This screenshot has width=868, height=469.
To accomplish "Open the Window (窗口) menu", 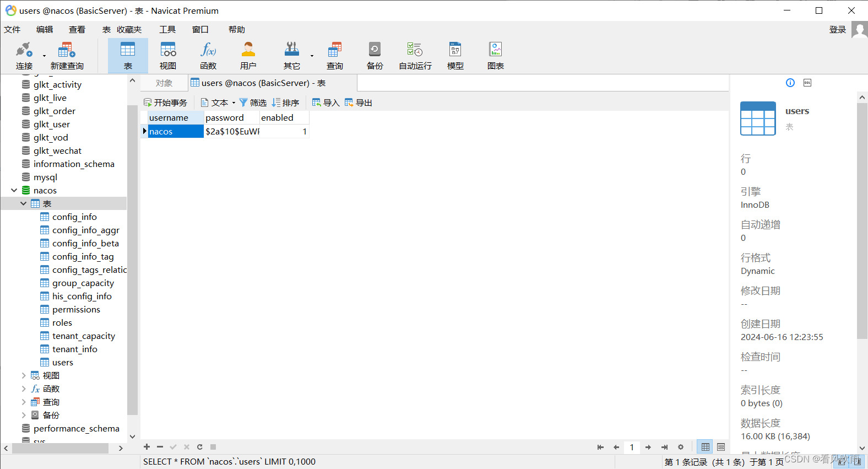I will [x=200, y=29].
